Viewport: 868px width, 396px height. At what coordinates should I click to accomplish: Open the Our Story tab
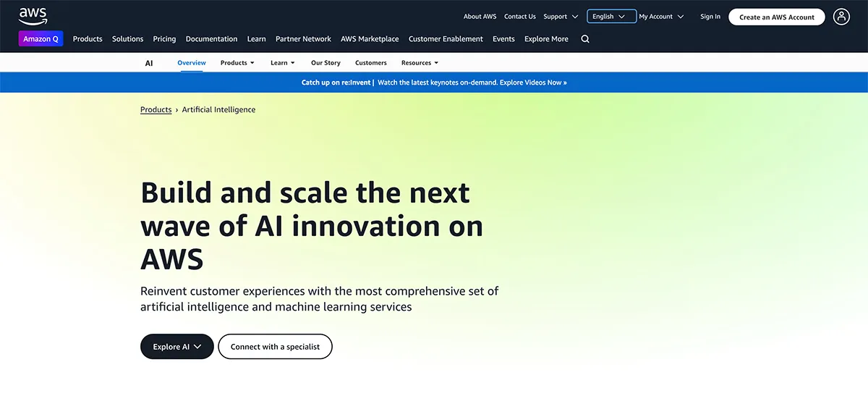click(x=325, y=63)
